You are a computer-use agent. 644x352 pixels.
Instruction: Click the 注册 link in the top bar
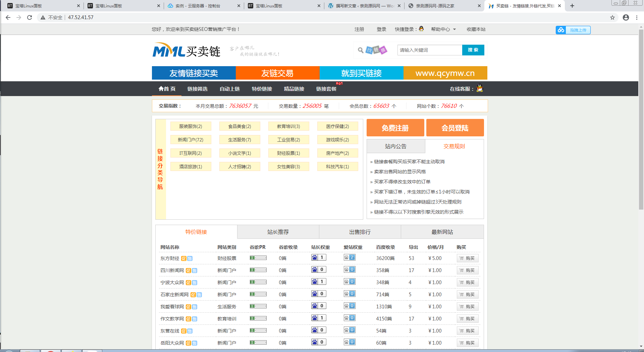tap(359, 29)
